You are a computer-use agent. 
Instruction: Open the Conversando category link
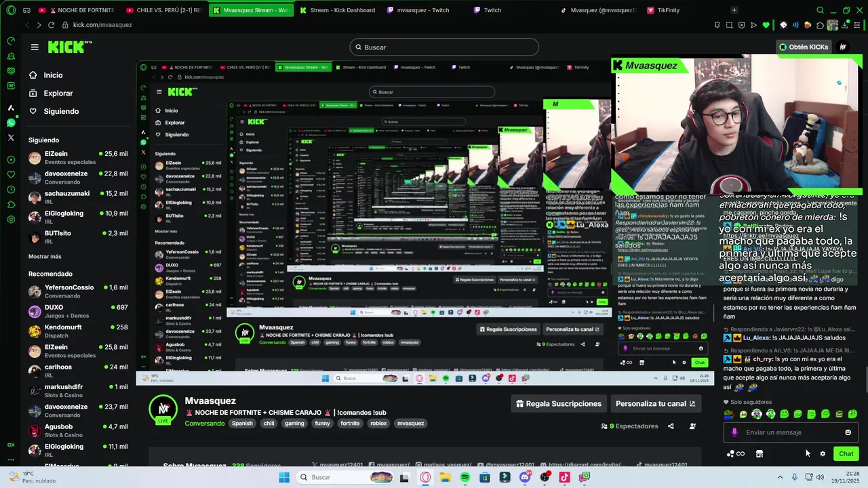(x=205, y=424)
